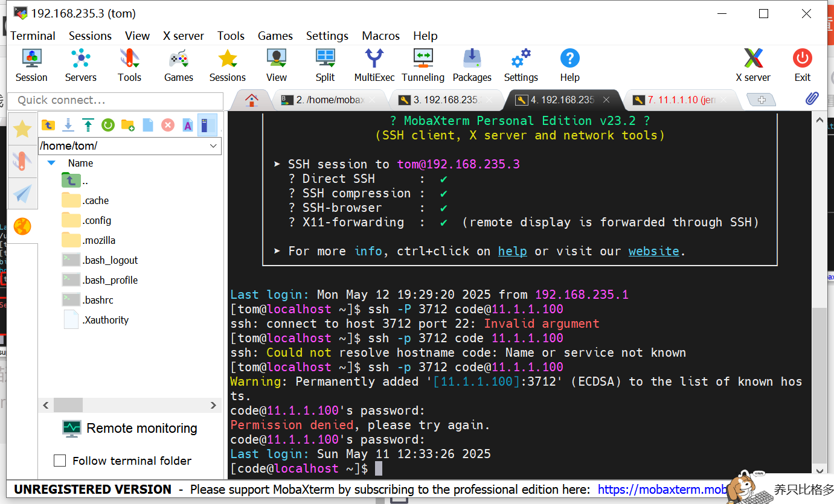
Task: Select the Sftp globe sidebar tab
Action: pos(22,226)
